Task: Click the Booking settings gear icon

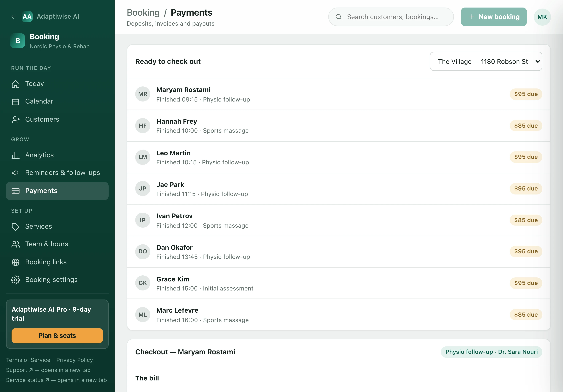Action: 15,280
